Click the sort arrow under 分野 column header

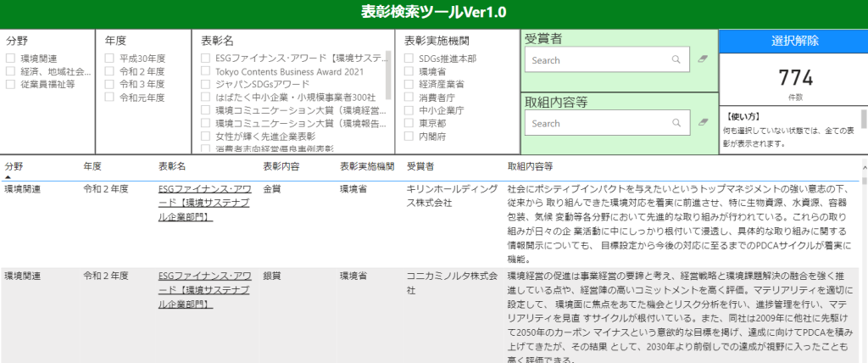point(8,176)
